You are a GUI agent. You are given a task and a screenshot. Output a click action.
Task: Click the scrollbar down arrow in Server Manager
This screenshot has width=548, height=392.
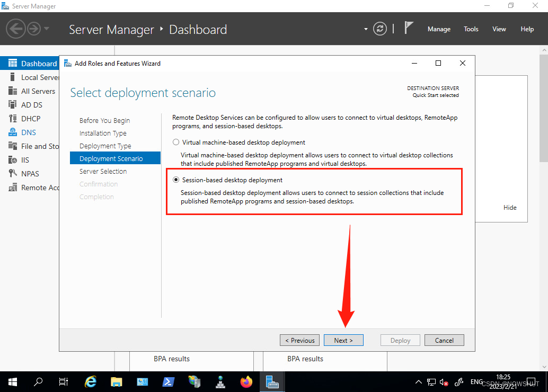544,367
